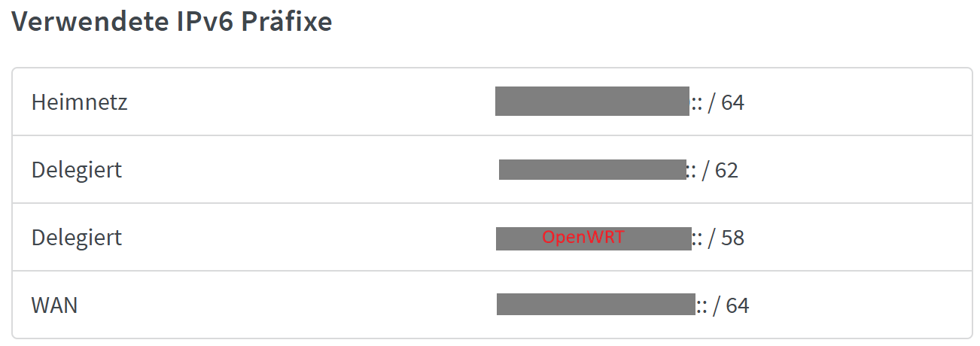Click the 62 prefix length value
The image size is (980, 346).
[x=726, y=170]
